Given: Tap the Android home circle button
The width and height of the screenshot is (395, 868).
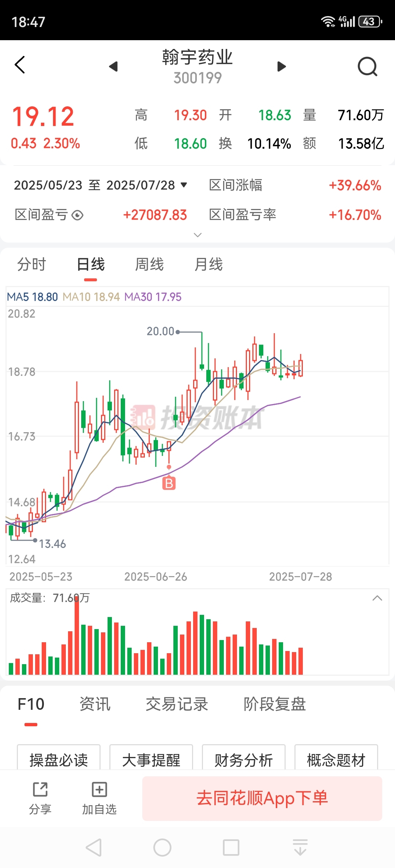Looking at the screenshot, I should [162, 848].
